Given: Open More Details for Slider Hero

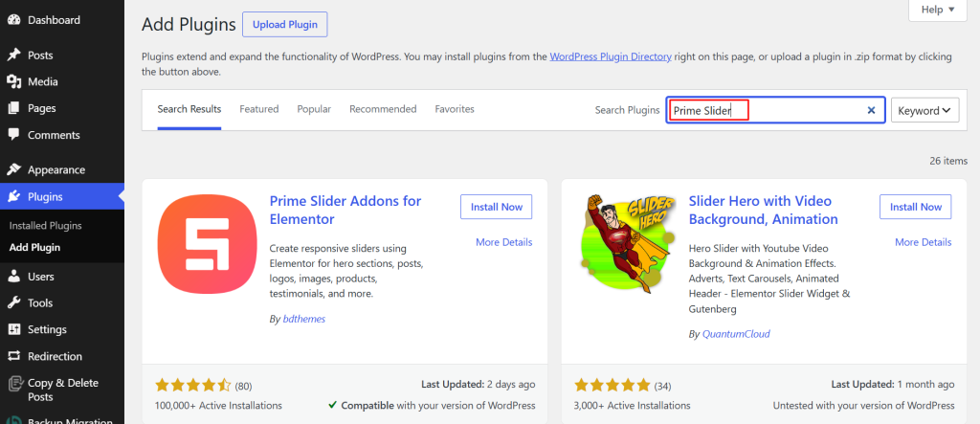Looking at the screenshot, I should click(924, 242).
